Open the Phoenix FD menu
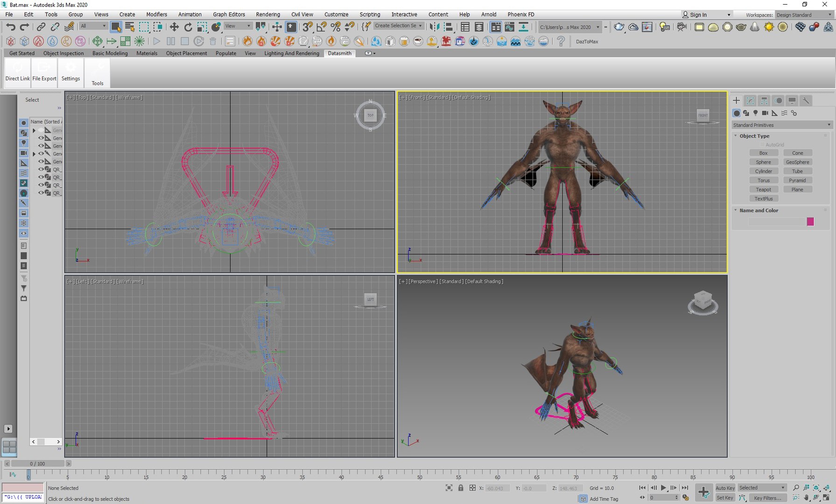Image resolution: width=836 pixels, height=504 pixels. point(520,14)
